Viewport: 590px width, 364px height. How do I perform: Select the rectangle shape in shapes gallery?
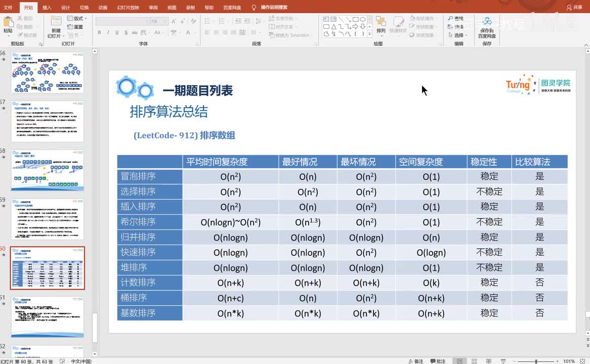point(355,19)
